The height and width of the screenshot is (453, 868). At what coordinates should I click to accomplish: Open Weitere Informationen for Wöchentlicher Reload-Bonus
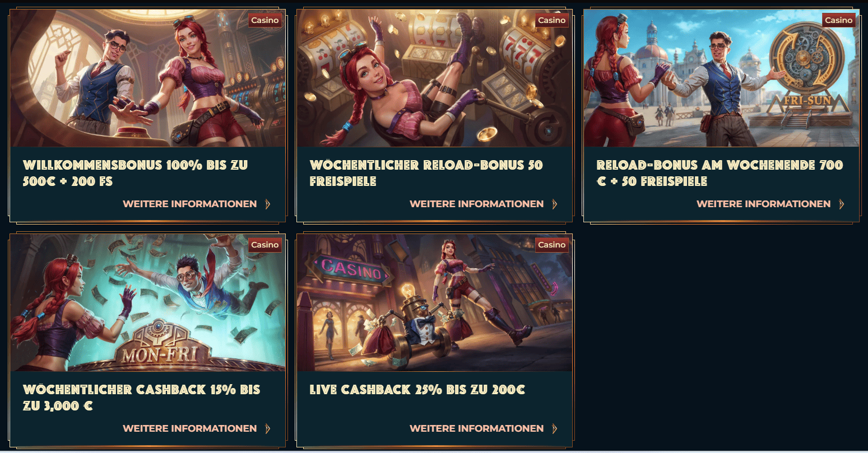click(x=477, y=204)
